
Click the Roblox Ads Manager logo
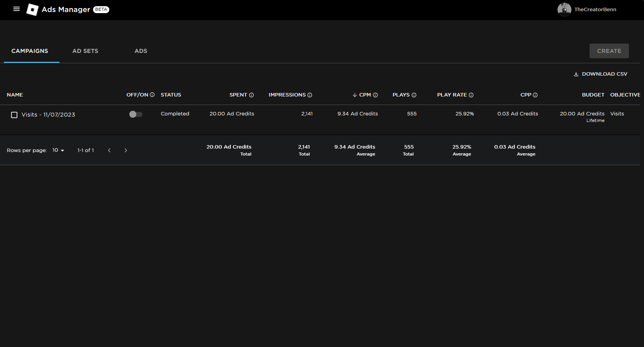(x=32, y=9)
